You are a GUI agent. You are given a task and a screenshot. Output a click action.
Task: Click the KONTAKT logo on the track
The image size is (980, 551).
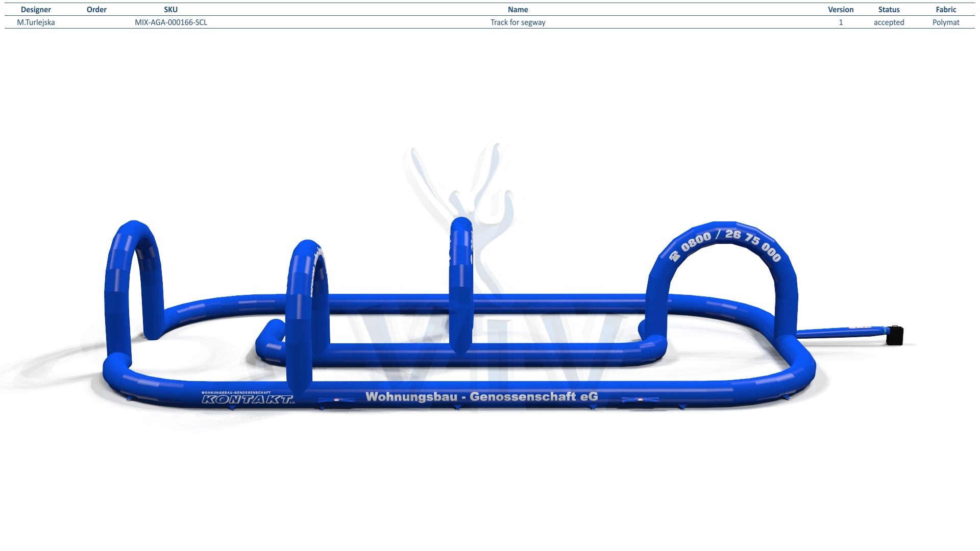point(248,398)
